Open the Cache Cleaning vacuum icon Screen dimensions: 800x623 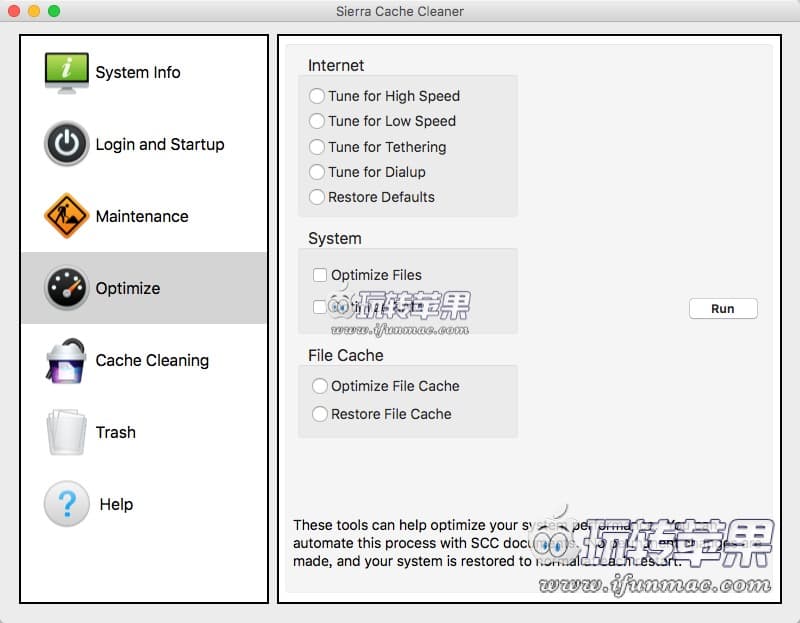pyautogui.click(x=66, y=361)
